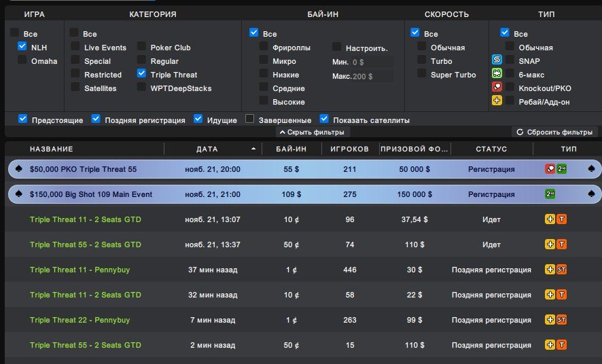Click the green 2-day icon on Big Shot 109 row

(551, 194)
